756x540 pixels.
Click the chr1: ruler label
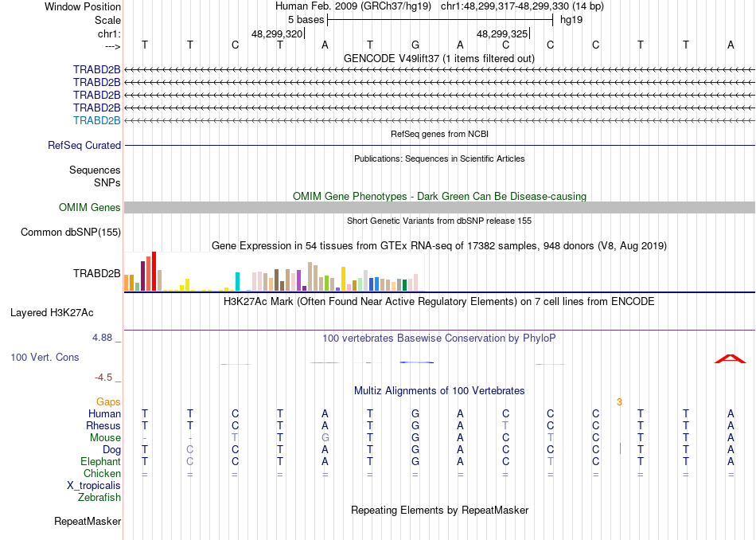click(109, 33)
